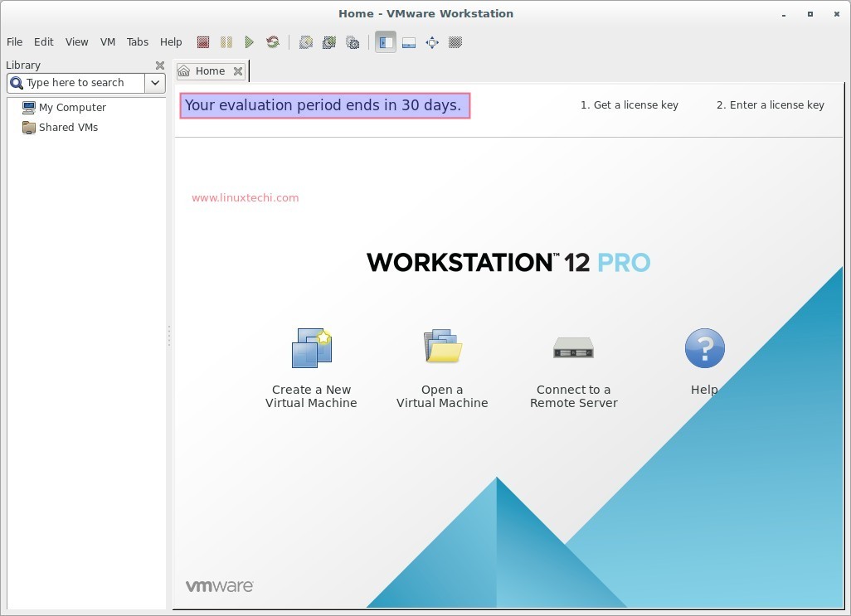Toggle the thumbnail bar toolbar button
Viewport: 851px width, 616px height.
pyautogui.click(x=409, y=43)
